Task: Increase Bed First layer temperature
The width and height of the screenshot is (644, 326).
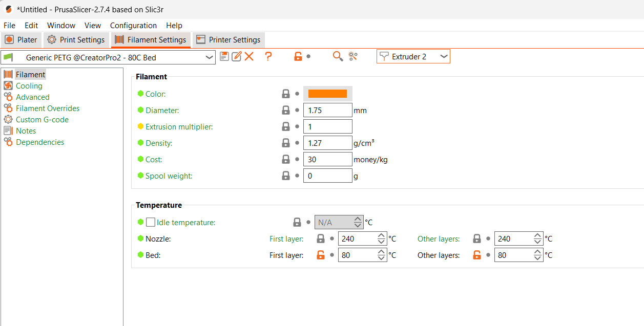Action: pos(381,252)
